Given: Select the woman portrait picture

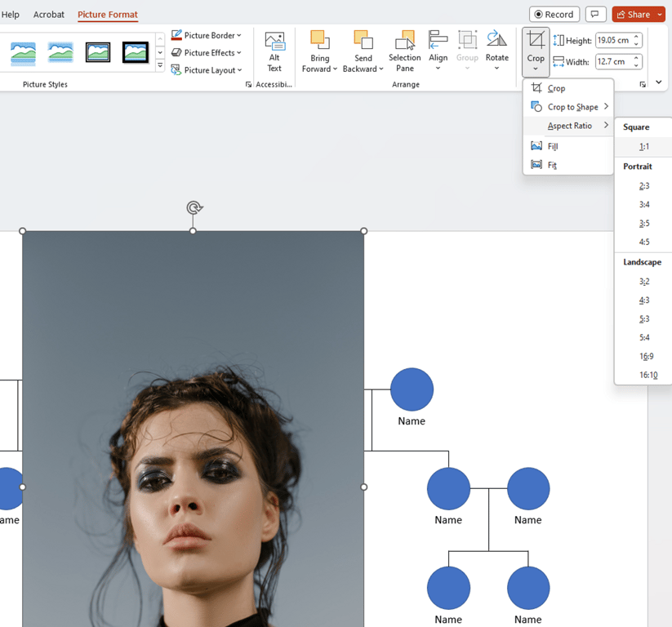Looking at the screenshot, I should click(x=193, y=429).
